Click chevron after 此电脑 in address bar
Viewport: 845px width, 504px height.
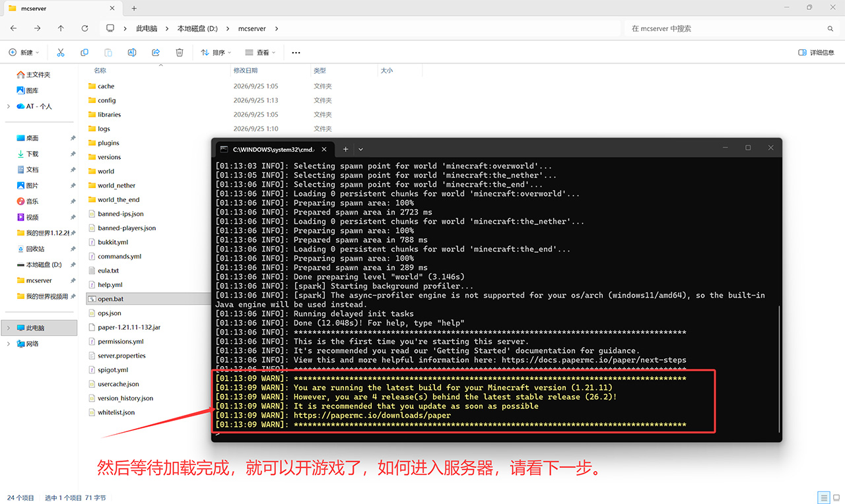coord(167,28)
